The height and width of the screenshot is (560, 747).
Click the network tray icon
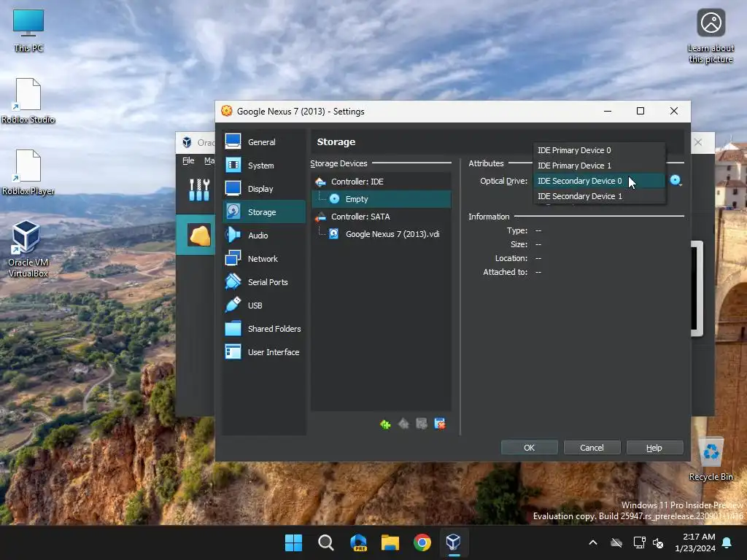[639, 542]
